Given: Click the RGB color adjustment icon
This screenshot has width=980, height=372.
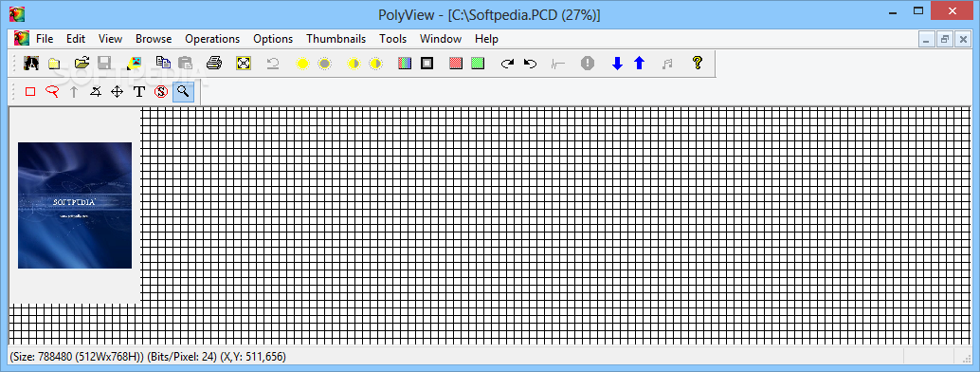Looking at the screenshot, I should 405,63.
